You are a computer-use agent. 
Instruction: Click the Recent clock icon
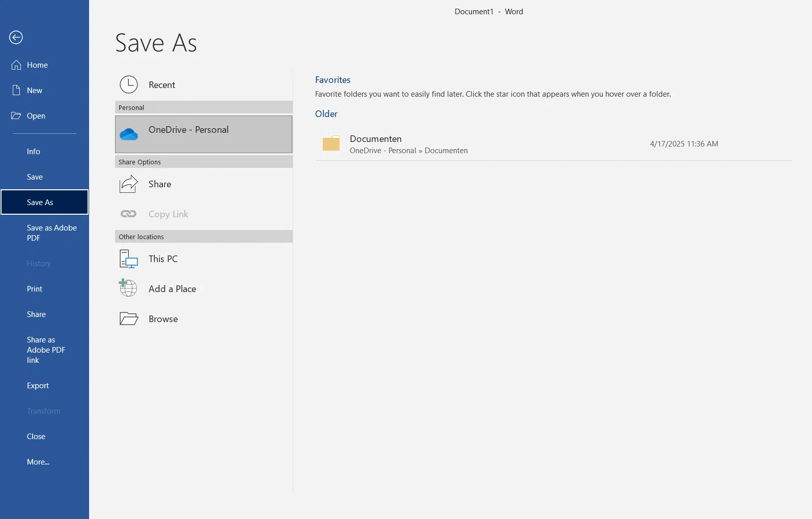tap(129, 84)
